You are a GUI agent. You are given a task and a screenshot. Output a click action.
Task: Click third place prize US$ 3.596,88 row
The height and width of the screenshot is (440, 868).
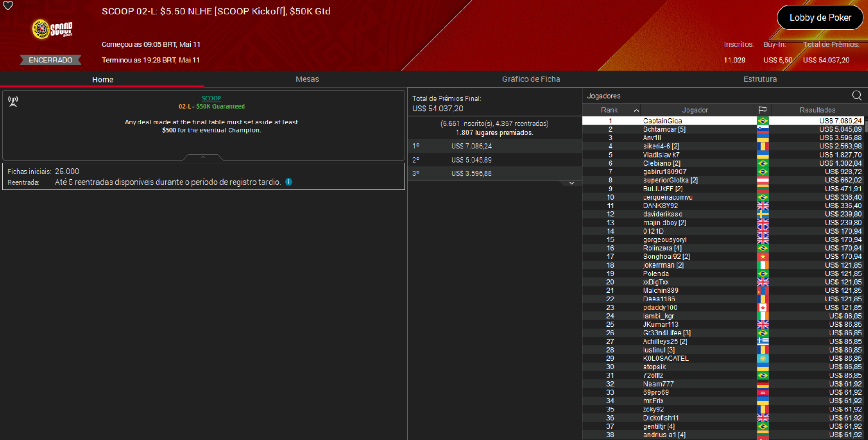[495, 173]
